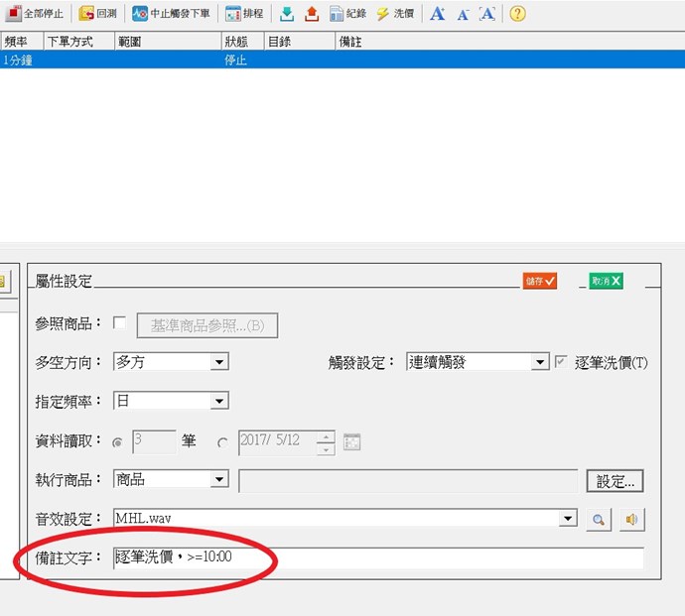Toggle the 逐筆洗價(T) checkbox
685x616 pixels.
point(562,362)
